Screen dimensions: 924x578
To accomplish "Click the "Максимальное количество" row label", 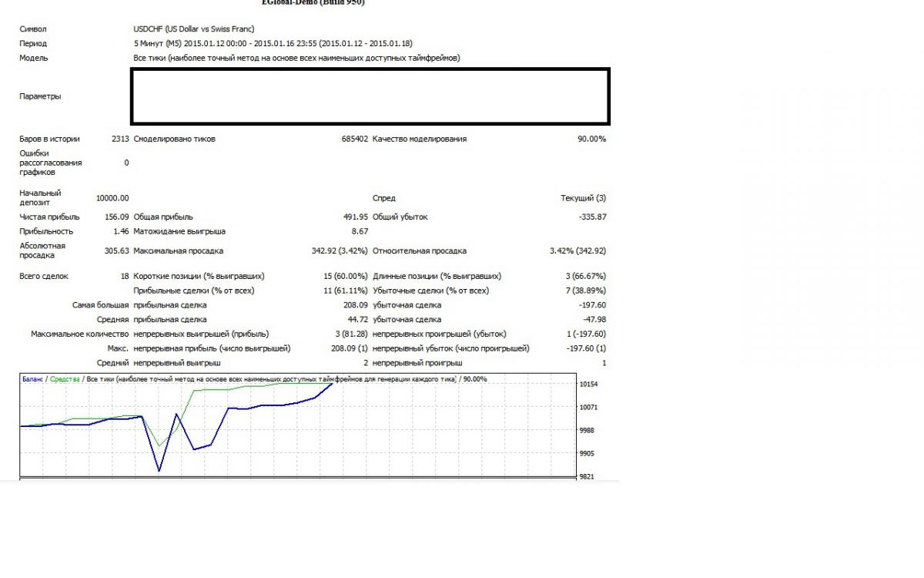I will click(x=80, y=334).
